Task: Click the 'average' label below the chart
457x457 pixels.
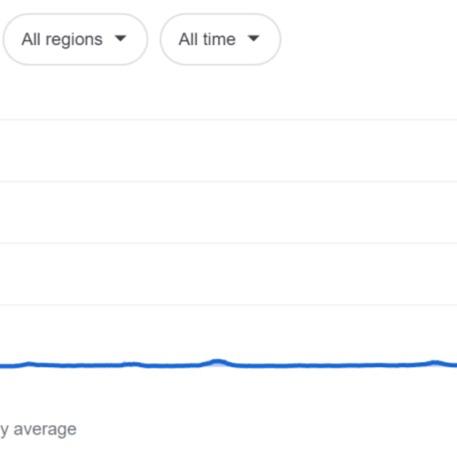Action: pos(45,429)
